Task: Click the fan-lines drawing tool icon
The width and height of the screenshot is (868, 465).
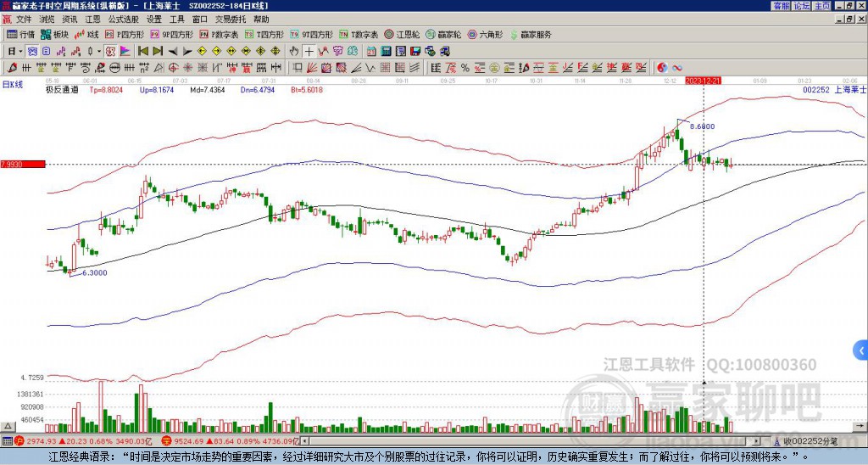Action: [312, 68]
